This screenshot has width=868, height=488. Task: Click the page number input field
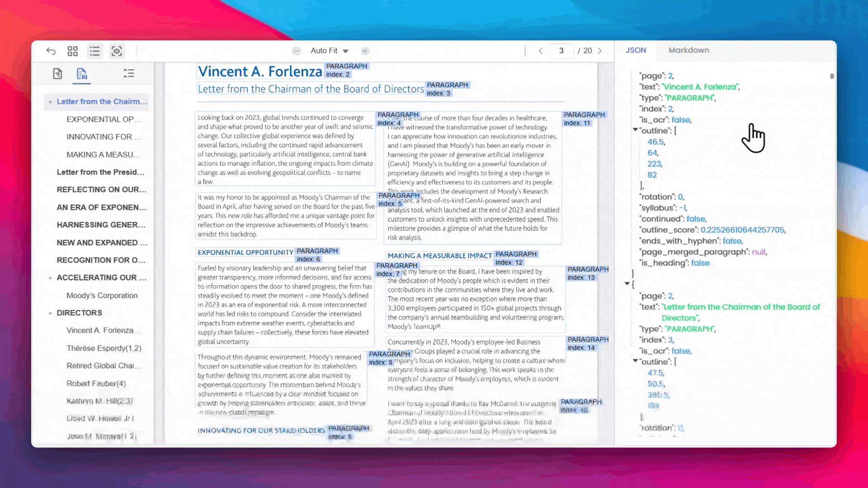561,51
